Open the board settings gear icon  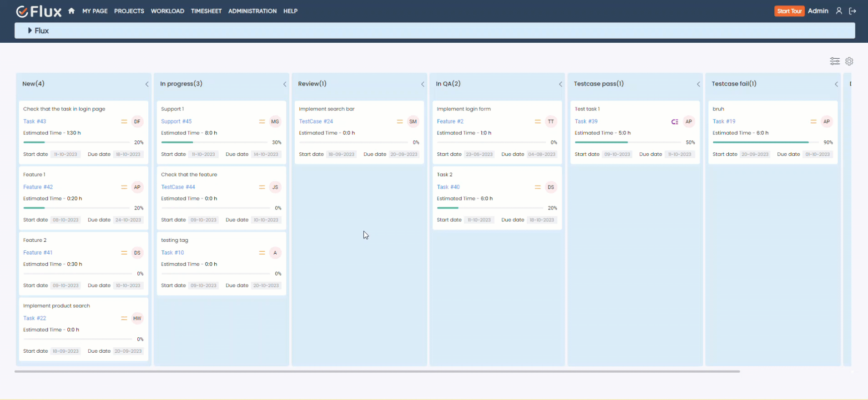849,61
